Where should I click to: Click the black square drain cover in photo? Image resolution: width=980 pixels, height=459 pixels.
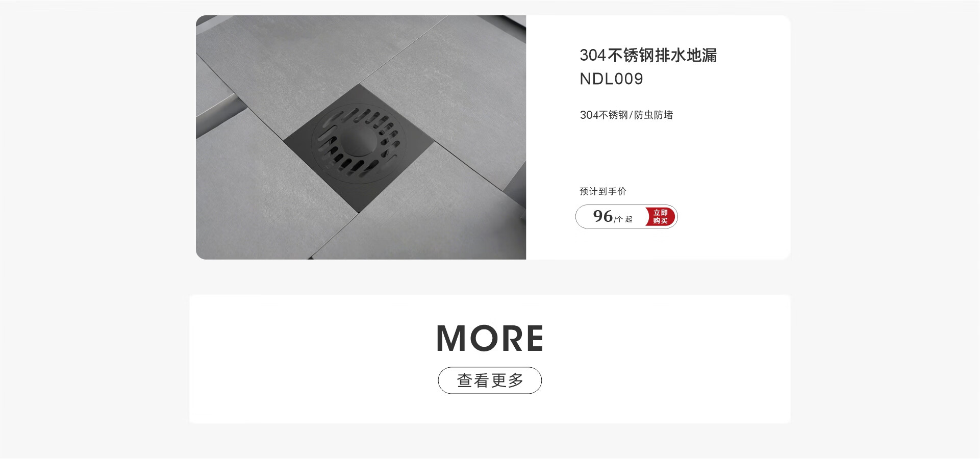(358, 148)
